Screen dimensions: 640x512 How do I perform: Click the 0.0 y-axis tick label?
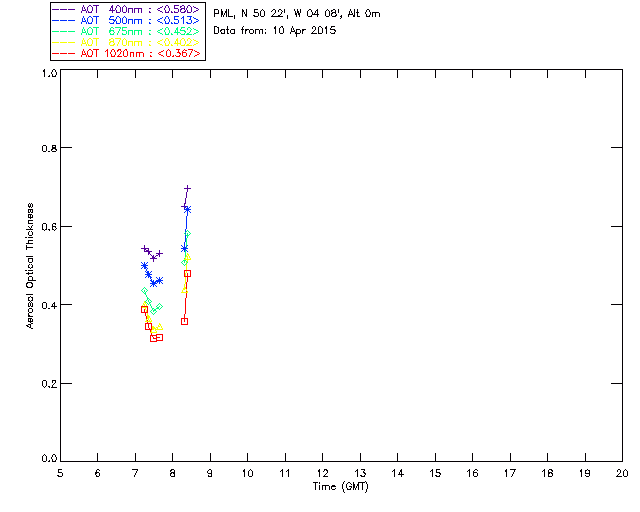49,459
